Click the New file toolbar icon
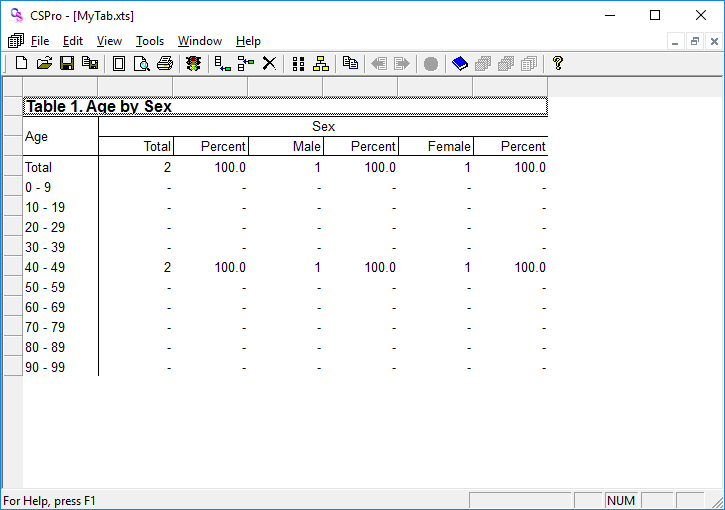725x510 pixels. tap(21, 63)
